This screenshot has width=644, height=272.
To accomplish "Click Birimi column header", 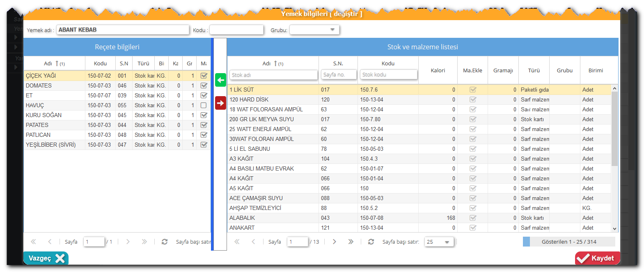I will point(596,70).
